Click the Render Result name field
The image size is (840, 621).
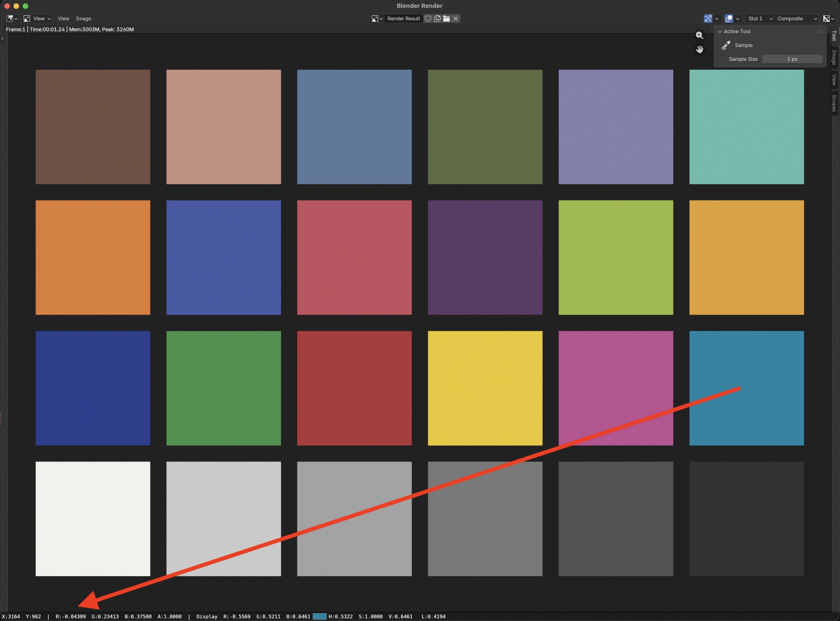[x=403, y=18]
